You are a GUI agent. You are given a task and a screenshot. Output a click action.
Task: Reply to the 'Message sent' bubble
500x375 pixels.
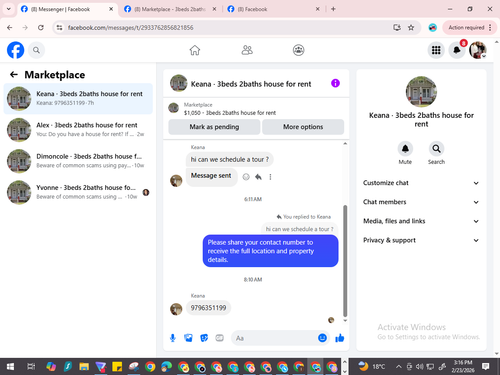point(258,177)
